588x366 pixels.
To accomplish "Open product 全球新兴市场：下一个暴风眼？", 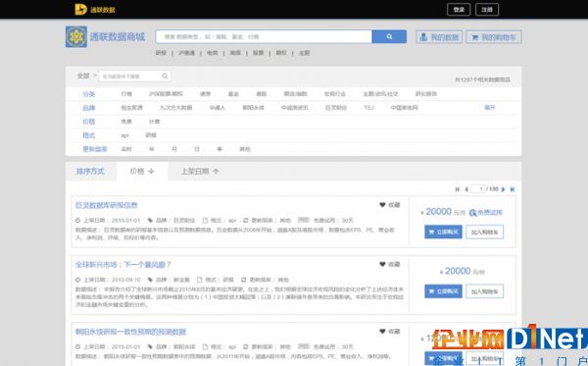I will 123,264.
